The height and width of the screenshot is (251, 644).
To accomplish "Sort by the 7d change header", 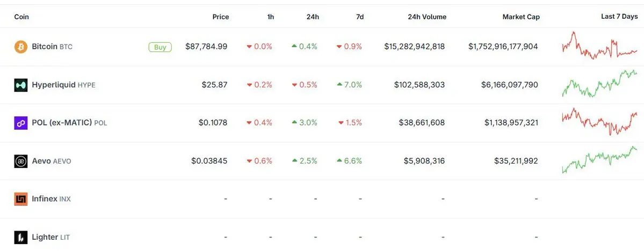I will [x=359, y=17].
